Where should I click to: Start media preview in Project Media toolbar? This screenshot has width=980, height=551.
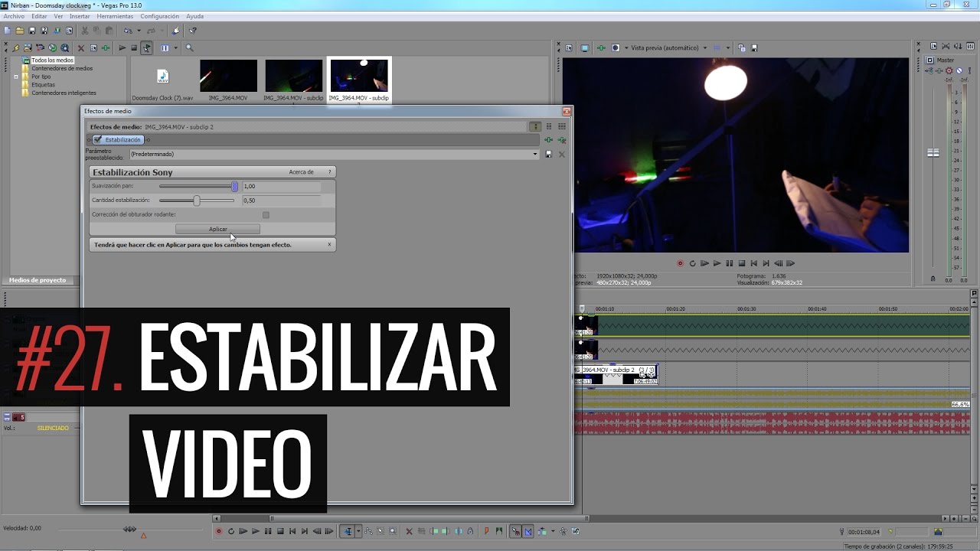pos(122,47)
